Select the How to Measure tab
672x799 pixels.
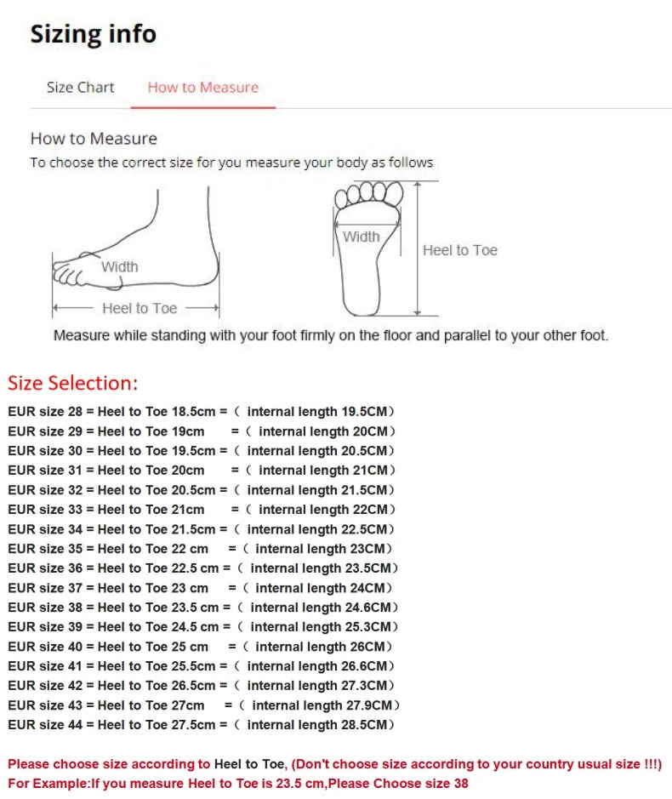202,87
